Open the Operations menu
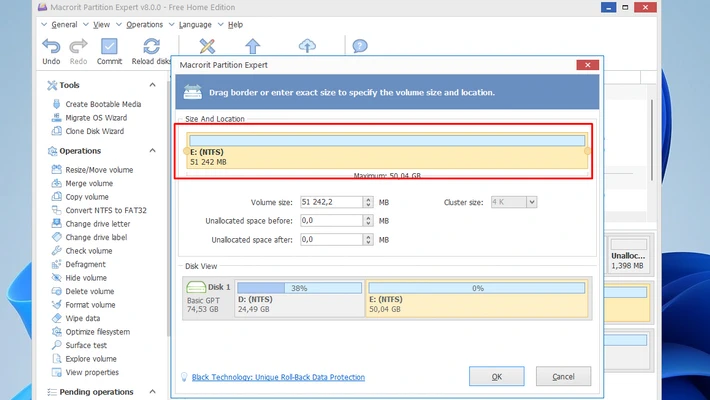 (x=144, y=24)
